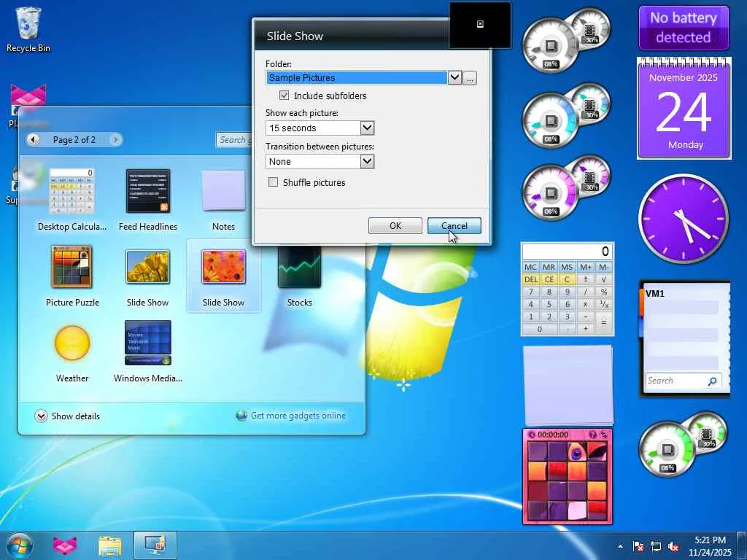747x560 pixels.
Task: Go to next gadget gallery page
Action: (115, 139)
